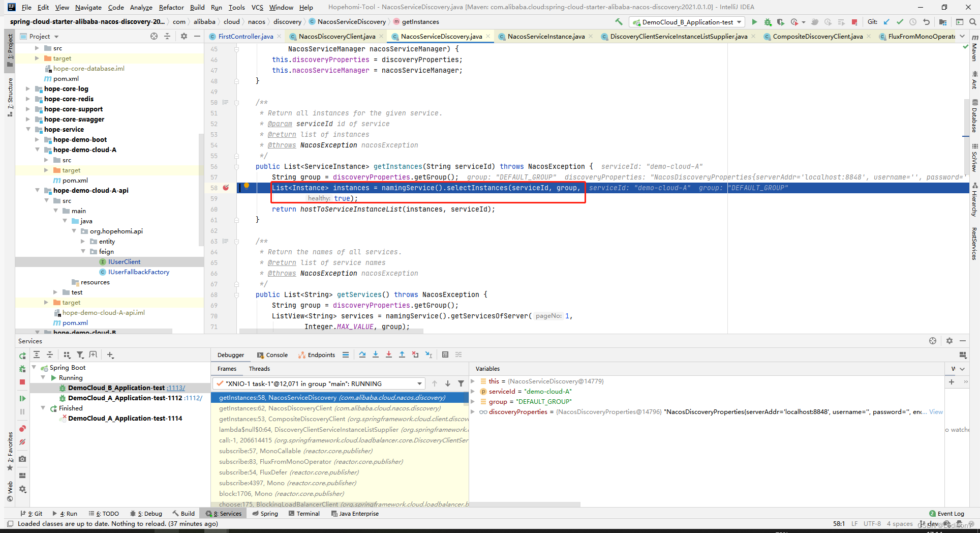Run DemoCloud_B_Application-test with green play icon
980x533 pixels.
click(x=754, y=22)
